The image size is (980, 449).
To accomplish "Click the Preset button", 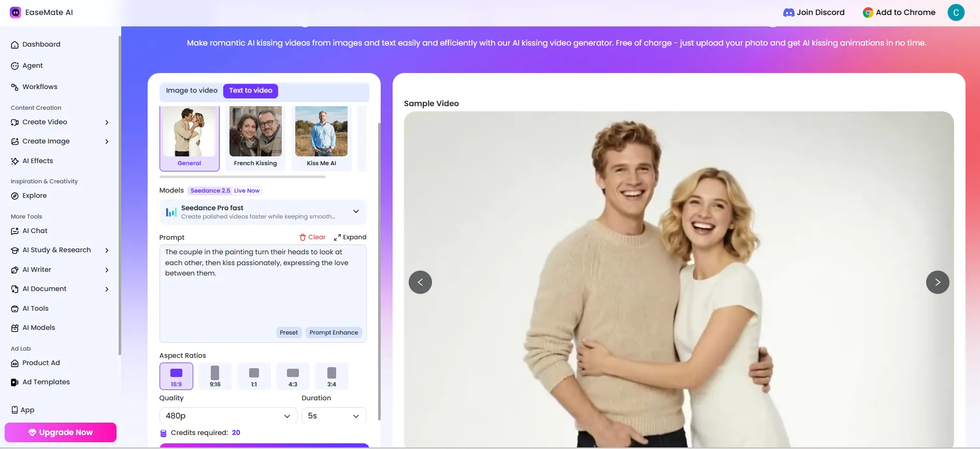I will (x=289, y=332).
